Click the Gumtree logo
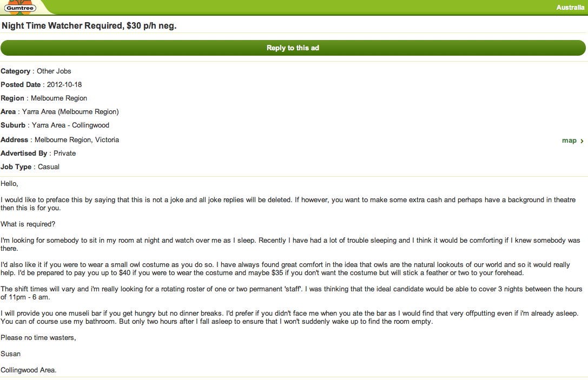The width and height of the screenshot is (588, 380). click(19, 7)
